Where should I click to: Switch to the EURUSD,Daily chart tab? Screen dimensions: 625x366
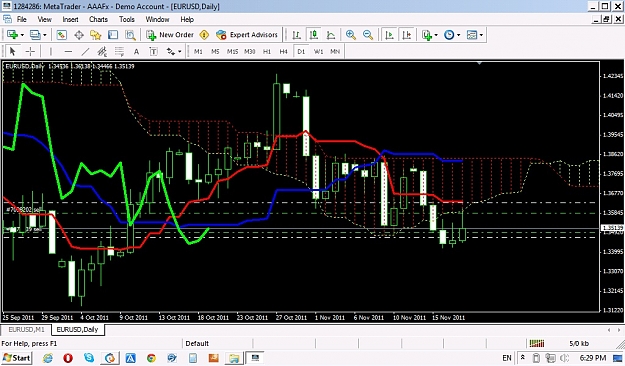(x=77, y=330)
